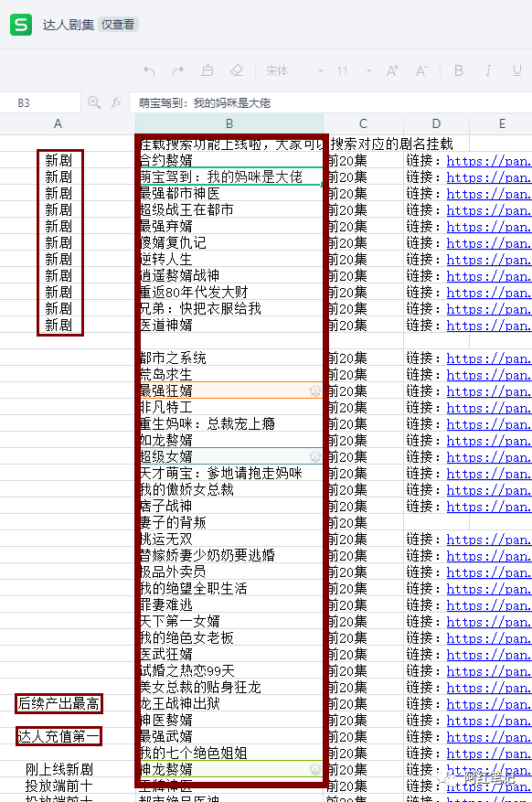Select the format painter icon

pyautogui.click(x=207, y=70)
